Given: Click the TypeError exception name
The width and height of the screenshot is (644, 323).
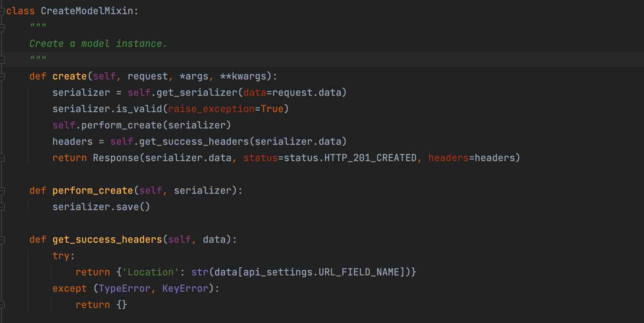Looking at the screenshot, I should point(124,289).
